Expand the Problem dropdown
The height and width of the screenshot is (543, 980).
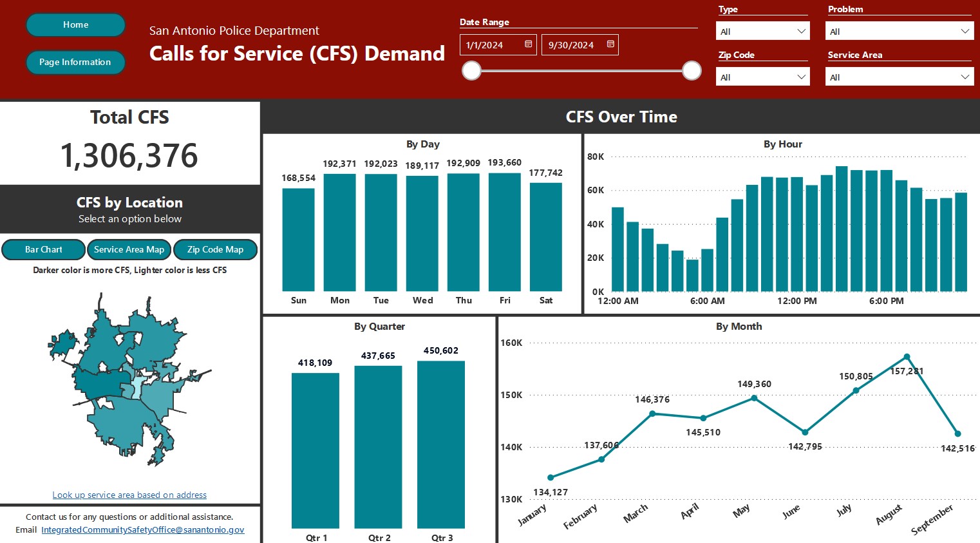point(900,31)
